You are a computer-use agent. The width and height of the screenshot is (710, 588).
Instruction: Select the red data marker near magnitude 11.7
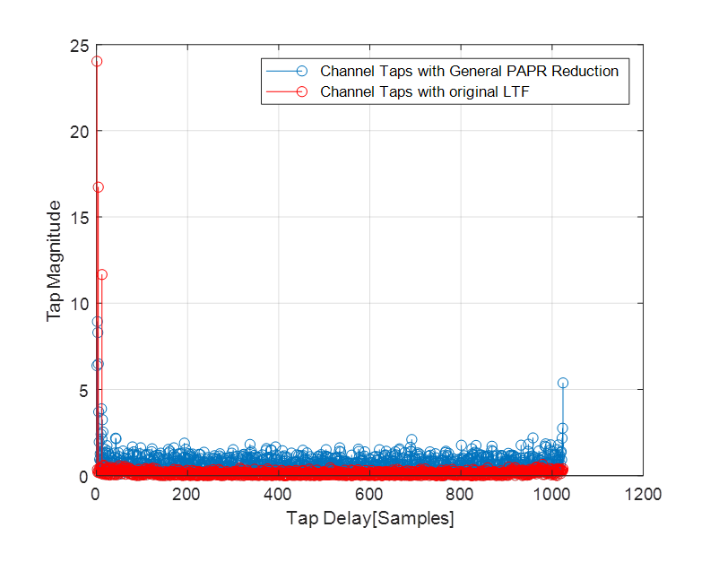pyautogui.click(x=102, y=274)
